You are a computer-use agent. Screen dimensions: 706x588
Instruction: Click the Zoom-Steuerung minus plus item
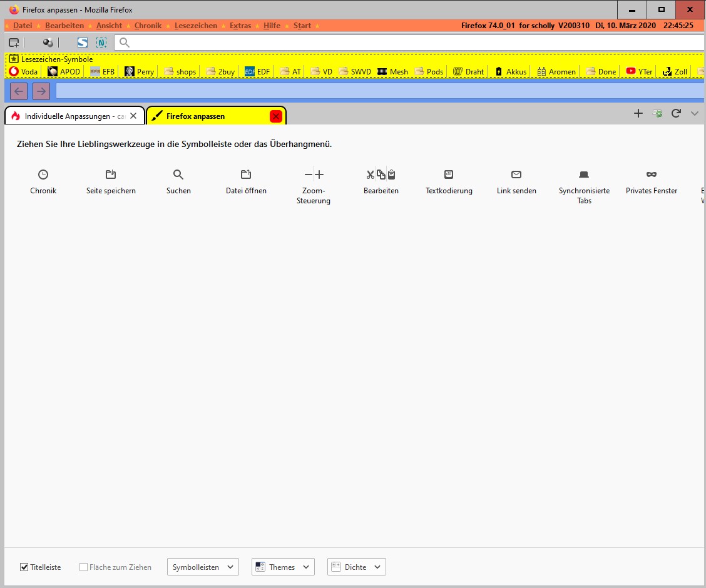pos(314,175)
